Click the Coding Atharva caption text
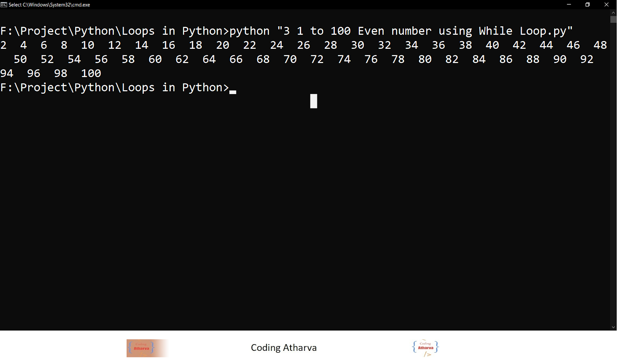The height and width of the screenshot is (364, 620). [x=284, y=347]
